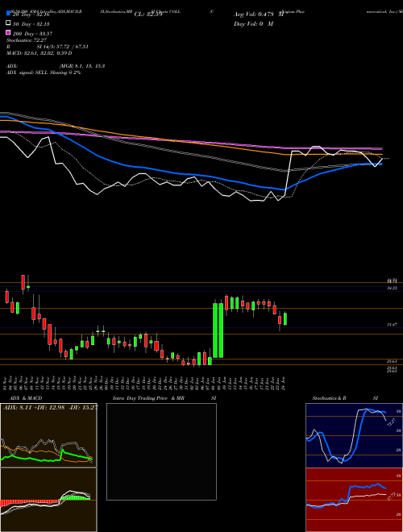The image size is (403, 532).
Task: Click the 'SI 14/5: 57.72 / 67.51' value
Action: point(63,47)
